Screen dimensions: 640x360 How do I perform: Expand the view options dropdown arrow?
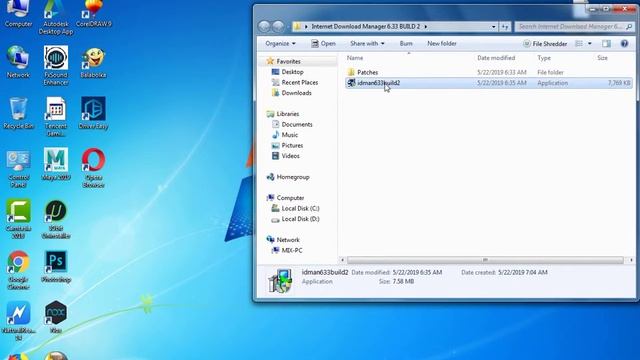point(589,44)
